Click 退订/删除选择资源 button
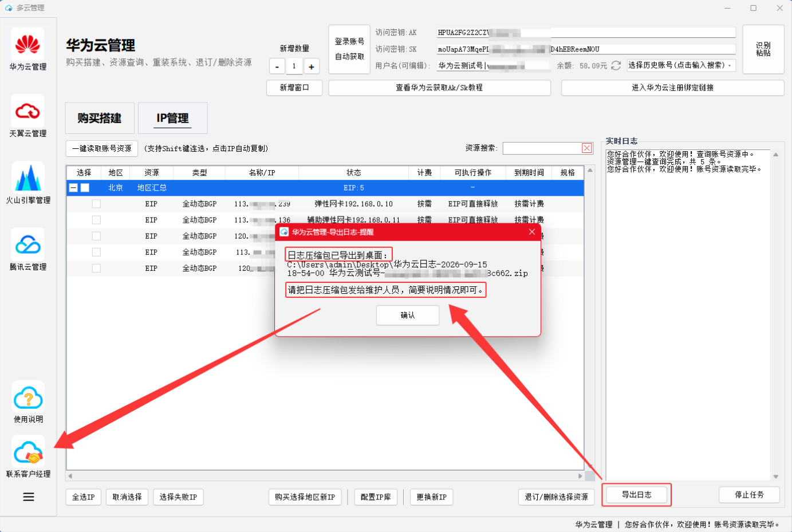 pyautogui.click(x=557, y=497)
